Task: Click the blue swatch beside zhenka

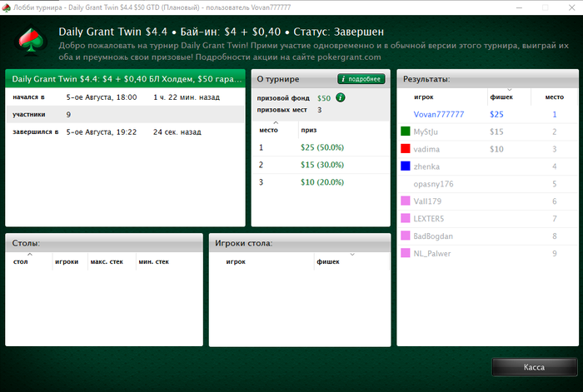Action: [406, 166]
